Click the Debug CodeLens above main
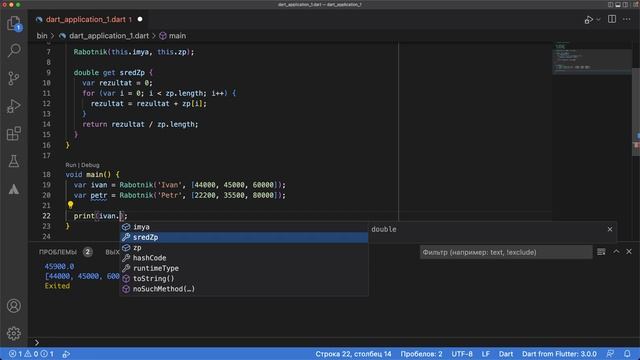 (x=90, y=165)
